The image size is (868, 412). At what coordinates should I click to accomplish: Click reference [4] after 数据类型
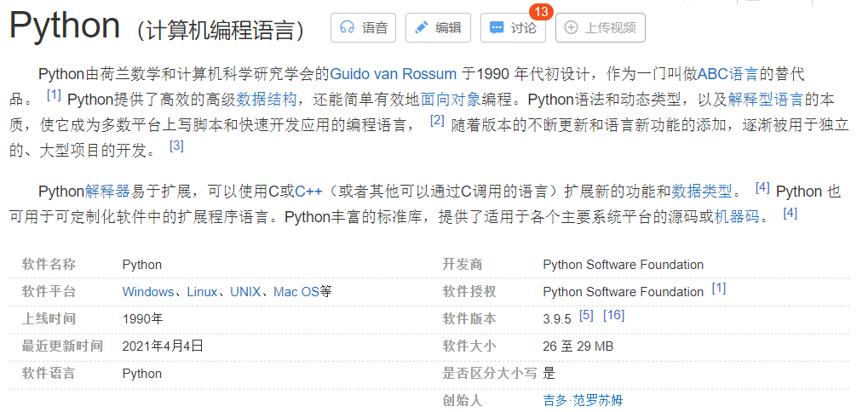763,187
